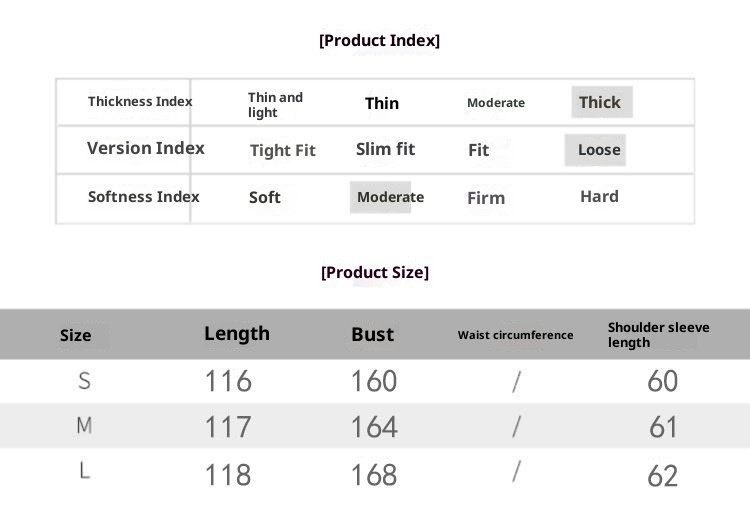Select the Firm softness option
The image size is (750, 516).
(486, 198)
